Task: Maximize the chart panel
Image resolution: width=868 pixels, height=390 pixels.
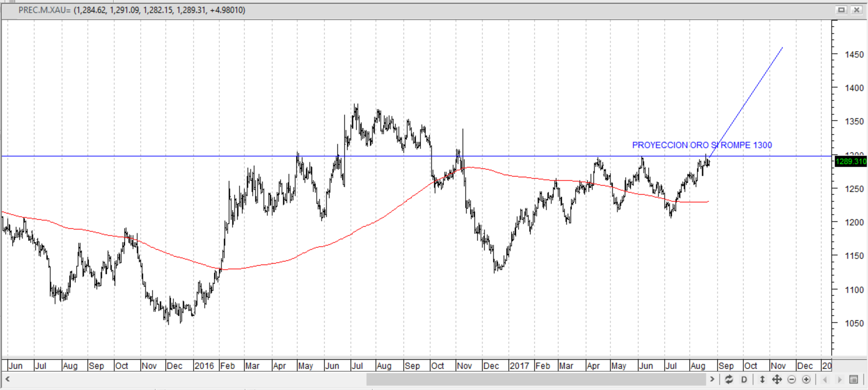Action: [841, 10]
